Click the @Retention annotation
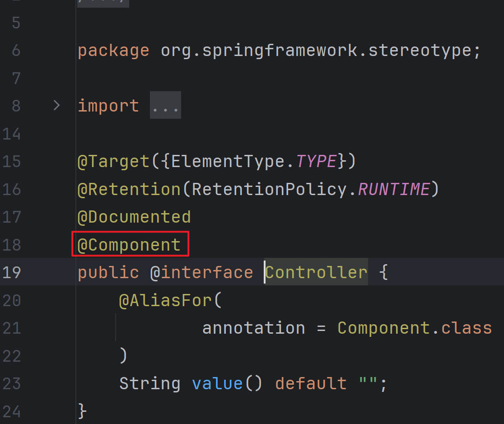 tap(129, 189)
